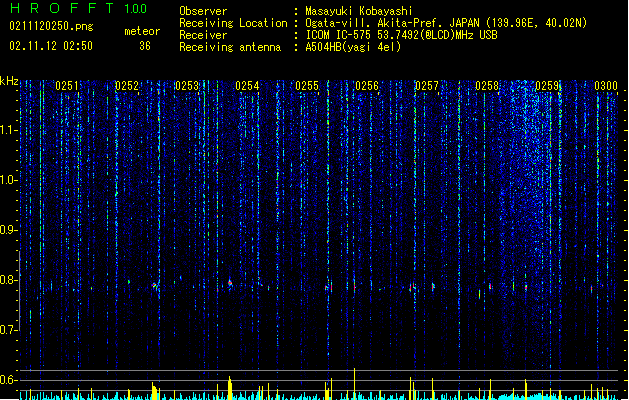Click the 0255 time marker
629x400 pixels.
307,86
